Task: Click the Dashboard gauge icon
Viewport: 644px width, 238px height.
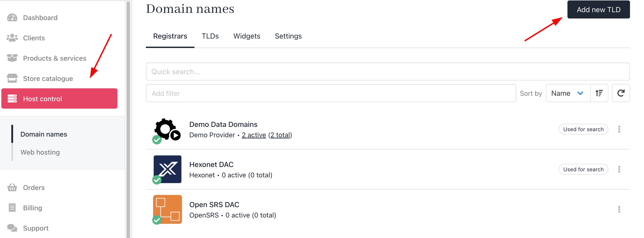Action: 12,18
